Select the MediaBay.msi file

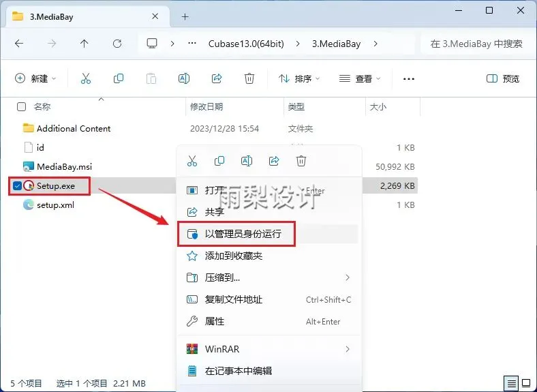[64, 167]
